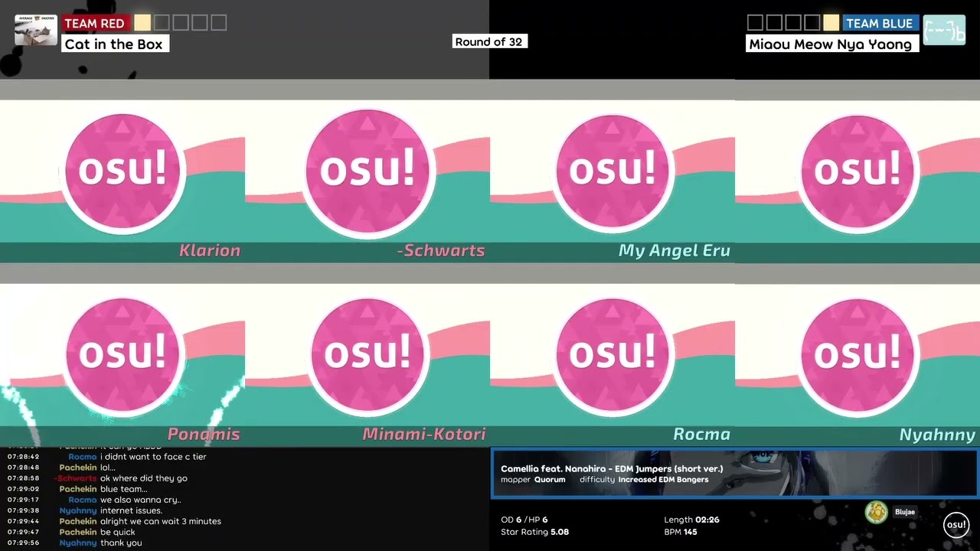Viewport: 980px width, 551px height.
Task: Click the Round of 32 label
Action: click(x=488, y=41)
